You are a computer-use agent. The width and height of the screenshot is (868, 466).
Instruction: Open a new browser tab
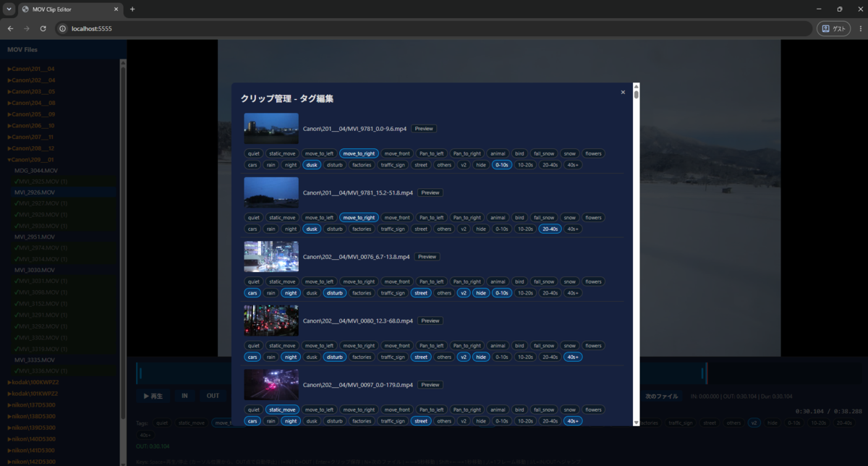pyautogui.click(x=132, y=9)
